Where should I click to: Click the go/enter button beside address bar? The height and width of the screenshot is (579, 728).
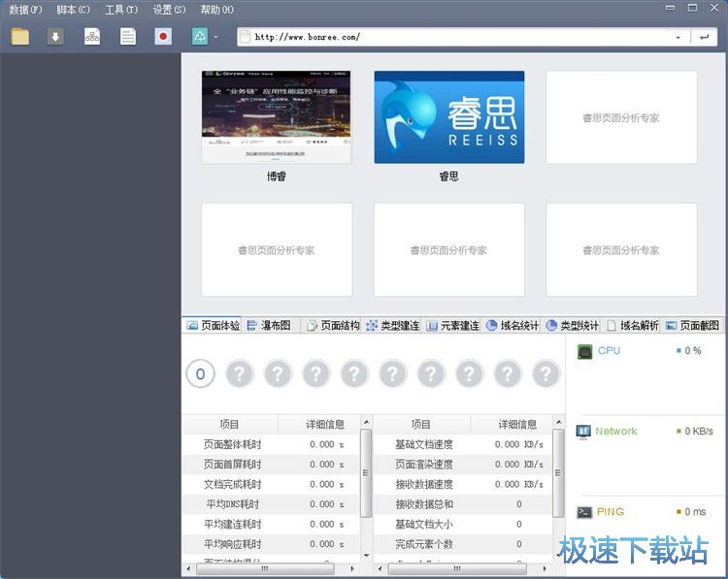click(703, 38)
